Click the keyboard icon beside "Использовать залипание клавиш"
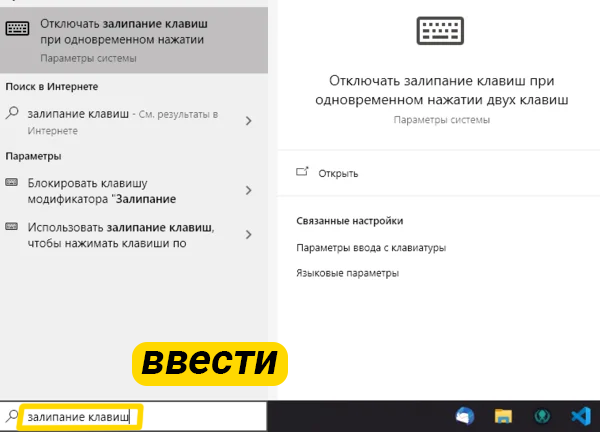Screen dimensions: 600x432 pyautogui.click(x=11, y=227)
